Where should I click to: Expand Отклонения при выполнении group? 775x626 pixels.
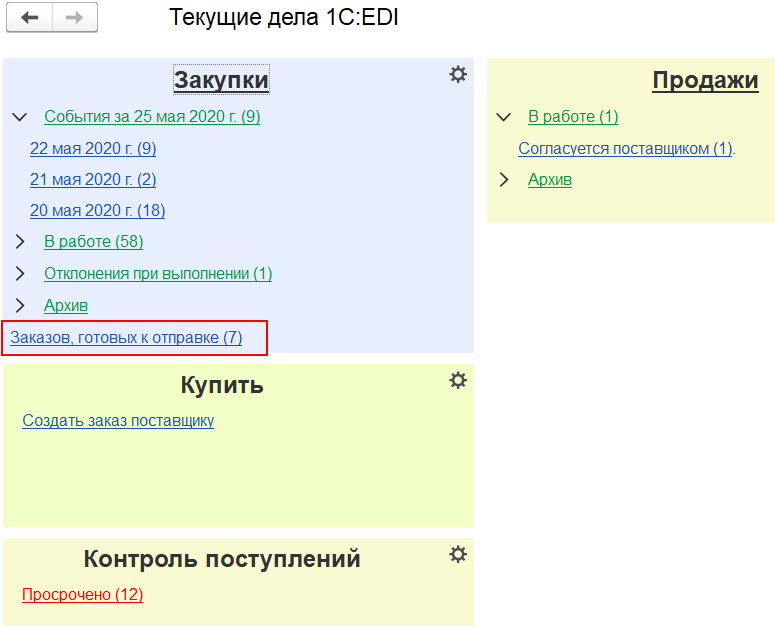[x=20, y=273]
